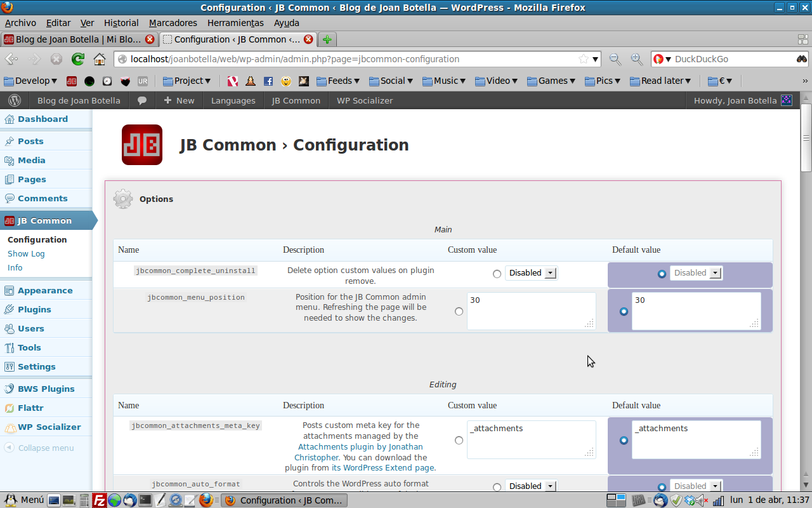Open the Video bookmarks folder
Viewport: 812px width, 508px height.
click(496, 81)
